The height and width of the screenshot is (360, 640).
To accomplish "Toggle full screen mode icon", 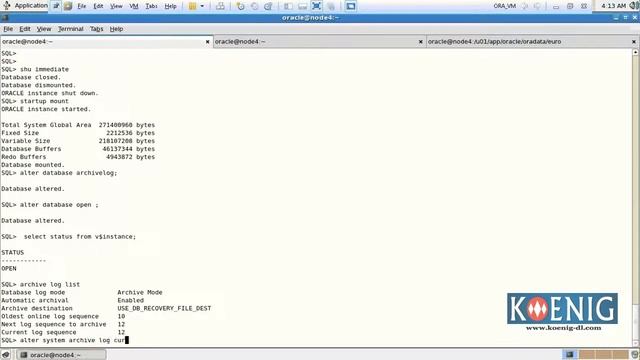I will click(x=316, y=6).
